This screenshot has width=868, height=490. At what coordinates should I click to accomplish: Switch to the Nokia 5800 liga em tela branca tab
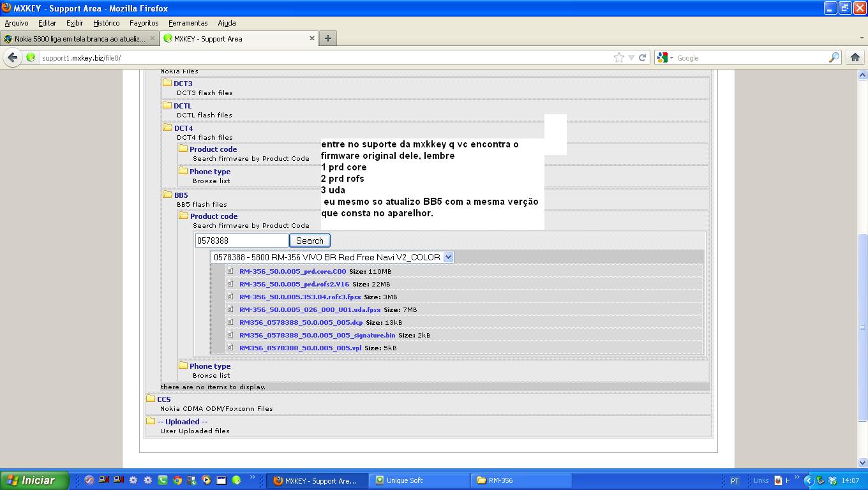click(79, 38)
